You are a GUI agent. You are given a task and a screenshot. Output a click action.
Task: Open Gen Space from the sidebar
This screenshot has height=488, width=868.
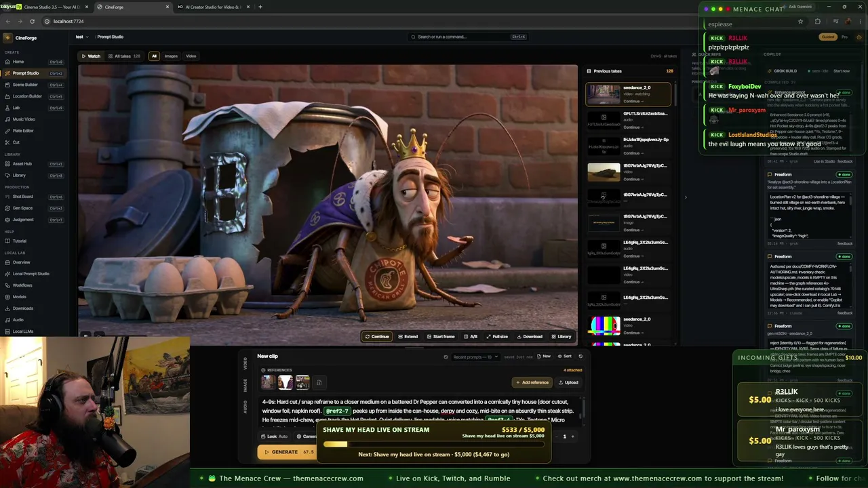tap(34, 208)
